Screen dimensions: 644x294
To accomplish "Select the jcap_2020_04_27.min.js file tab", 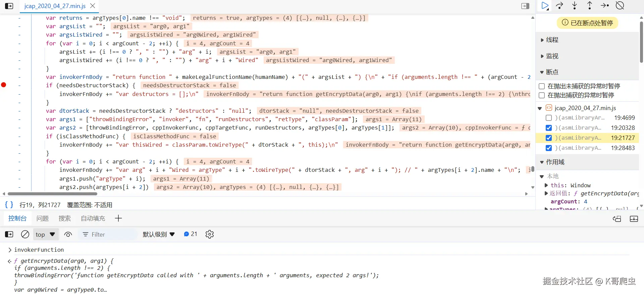I will click(55, 6).
